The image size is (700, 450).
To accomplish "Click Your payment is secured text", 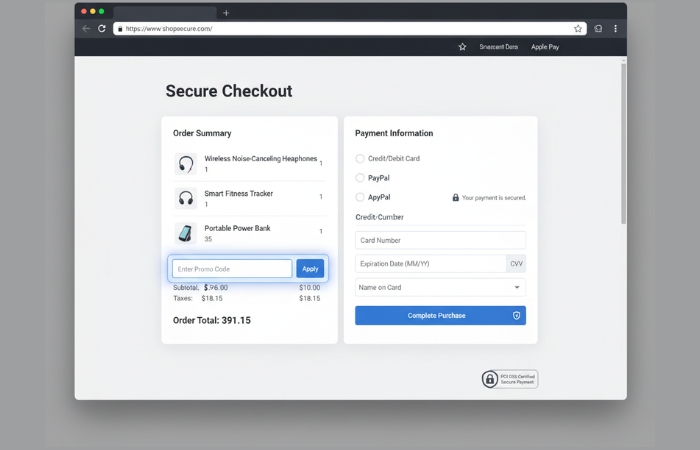I will (x=494, y=198).
